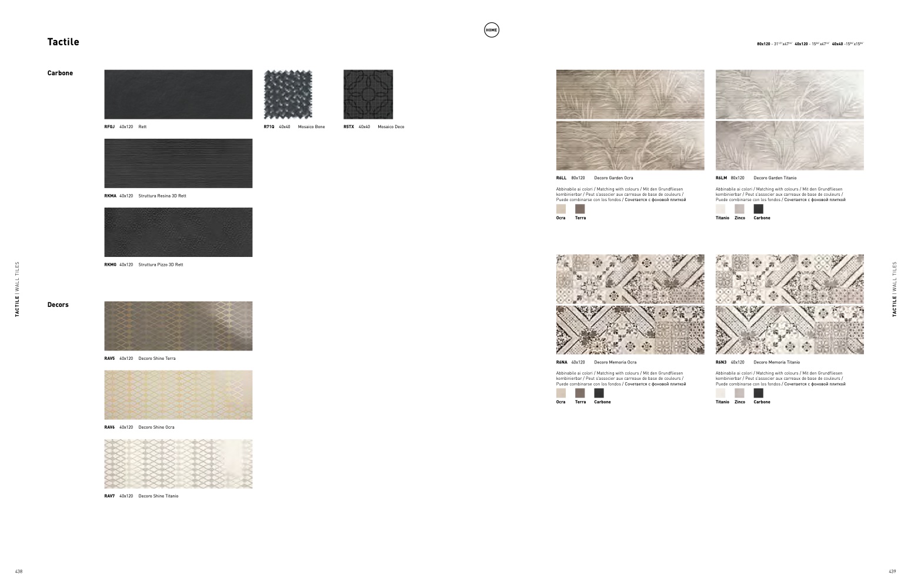Open the Mosaico Deco tile thumbnail
The image size is (911, 588).
(x=368, y=95)
